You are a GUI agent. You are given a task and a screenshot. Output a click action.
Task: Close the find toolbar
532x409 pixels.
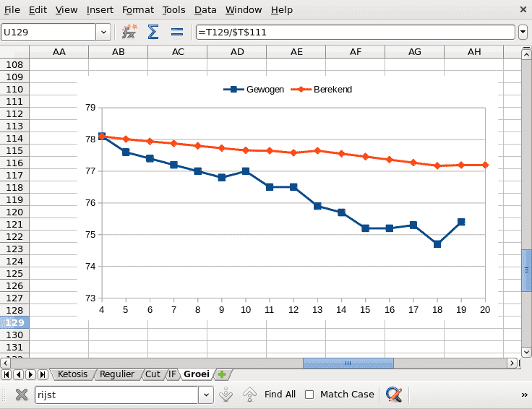[22, 395]
